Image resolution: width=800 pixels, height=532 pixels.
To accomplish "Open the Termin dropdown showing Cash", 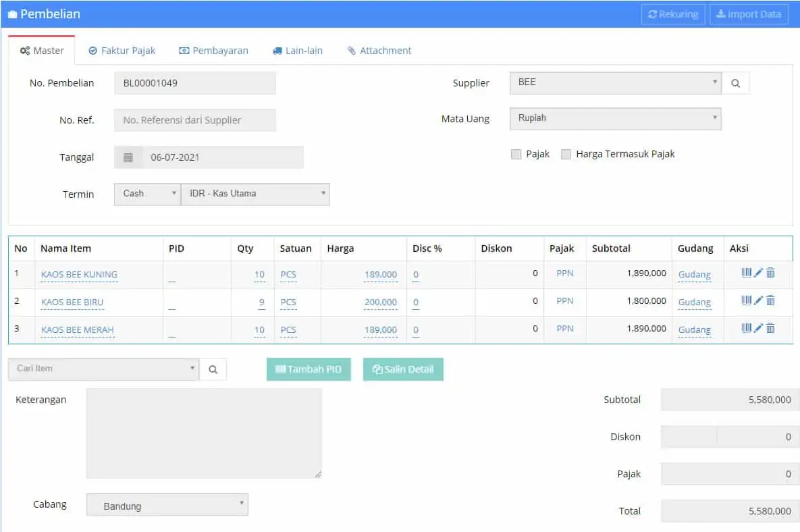I will point(147,194).
